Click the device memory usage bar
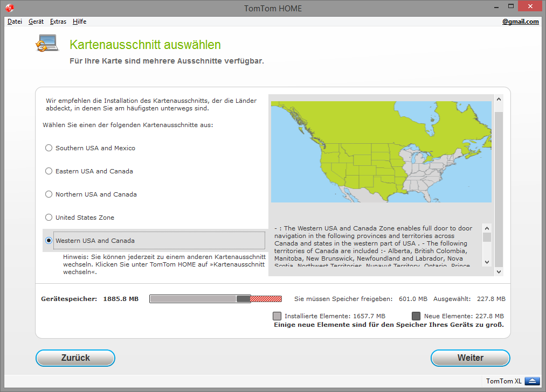Image resolution: width=546 pixels, height=392 pixels. point(215,299)
